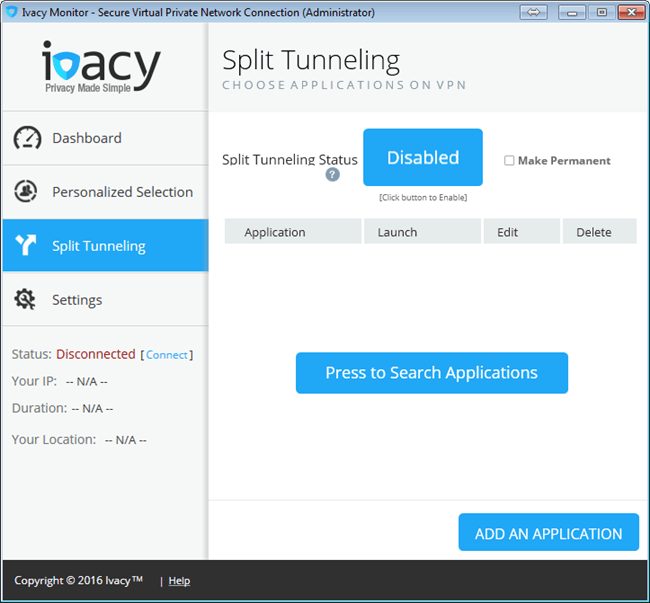
Task: Open the Settings menu item
Action: (105, 299)
